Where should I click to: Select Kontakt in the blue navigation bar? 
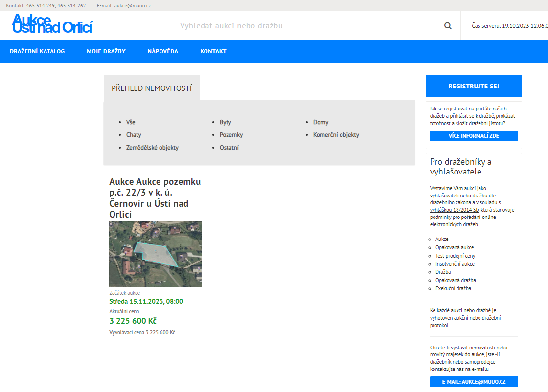[213, 51]
